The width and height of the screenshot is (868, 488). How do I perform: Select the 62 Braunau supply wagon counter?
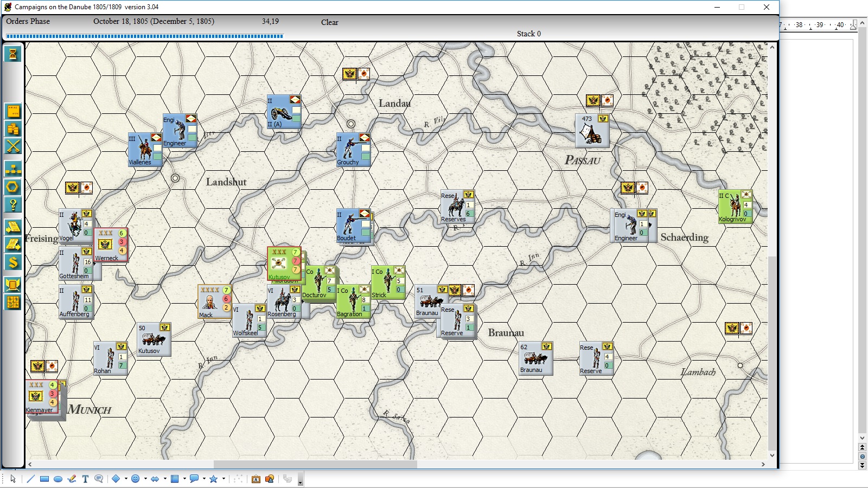(x=536, y=358)
